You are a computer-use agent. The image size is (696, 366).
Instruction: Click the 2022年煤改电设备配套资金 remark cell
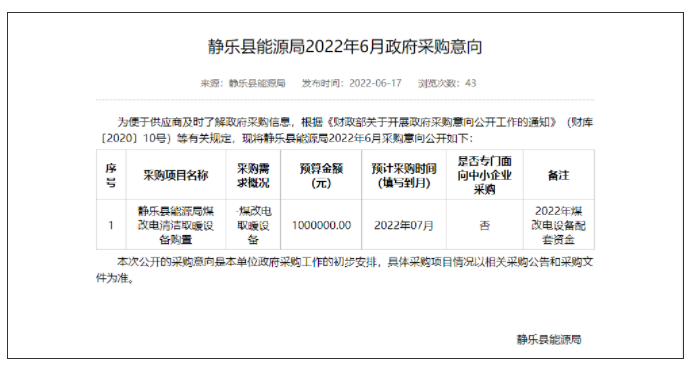coord(558,225)
